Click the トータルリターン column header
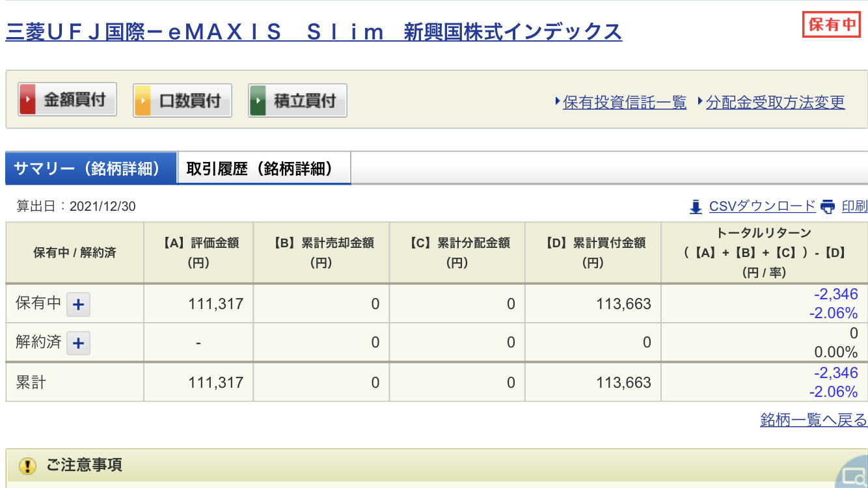868x488 pixels. pos(765,252)
